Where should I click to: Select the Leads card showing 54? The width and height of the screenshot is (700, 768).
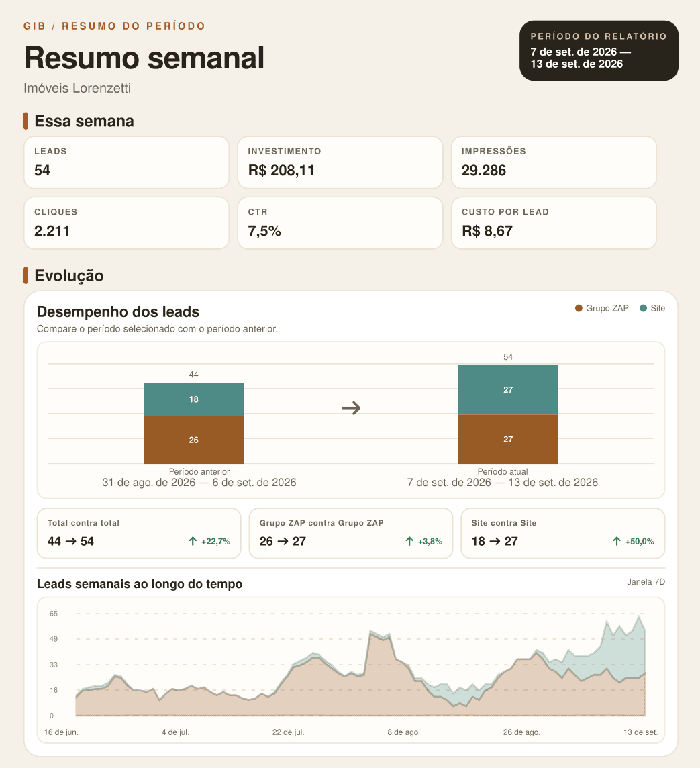[x=126, y=162]
